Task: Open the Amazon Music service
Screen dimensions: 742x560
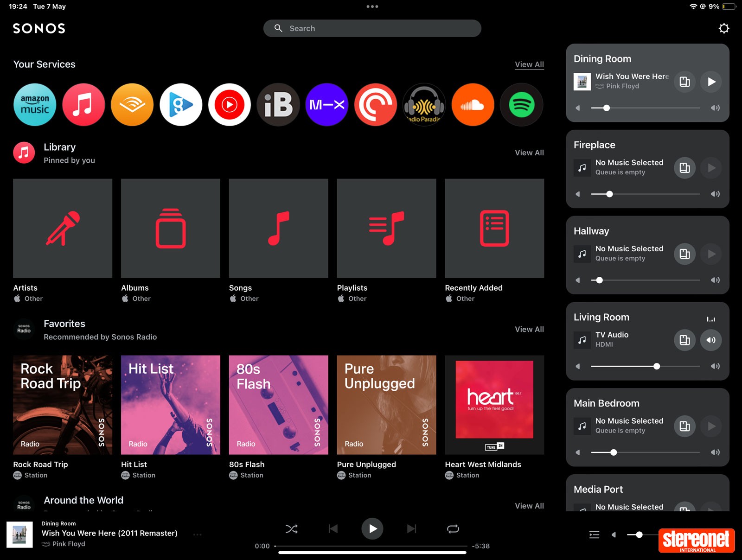Action: coord(35,105)
